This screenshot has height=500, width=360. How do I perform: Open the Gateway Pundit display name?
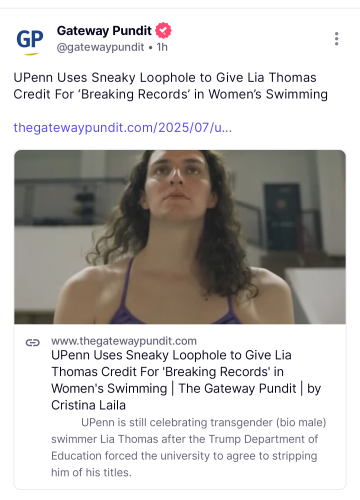pyautogui.click(x=104, y=31)
